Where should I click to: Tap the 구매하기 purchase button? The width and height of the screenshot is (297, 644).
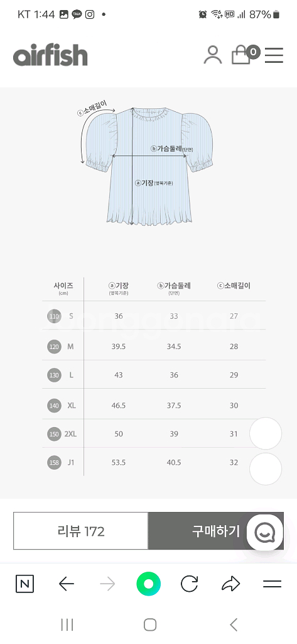(x=216, y=531)
